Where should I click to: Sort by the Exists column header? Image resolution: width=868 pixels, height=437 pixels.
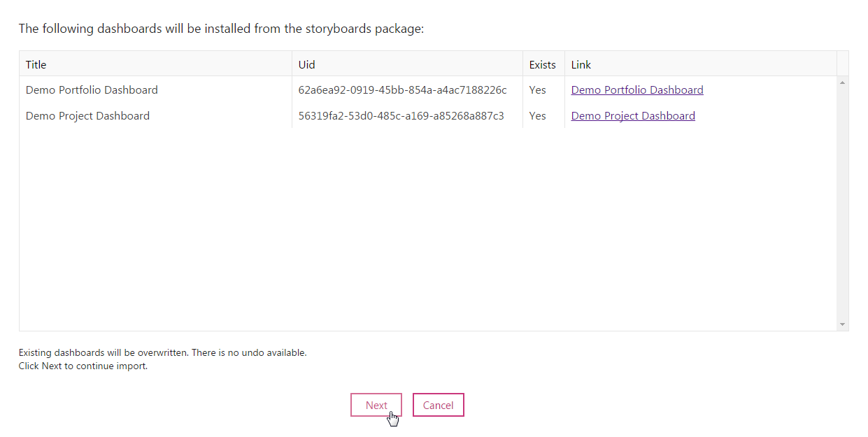point(543,64)
